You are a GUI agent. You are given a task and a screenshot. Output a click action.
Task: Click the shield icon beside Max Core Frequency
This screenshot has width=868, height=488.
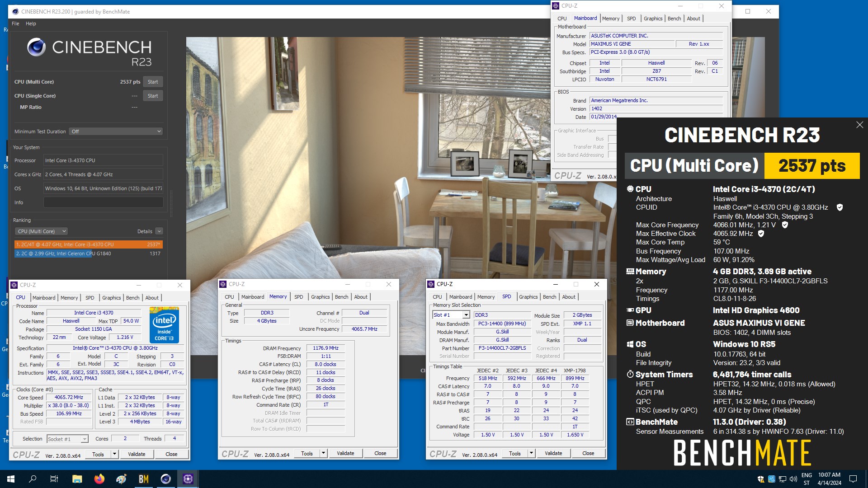tap(785, 225)
